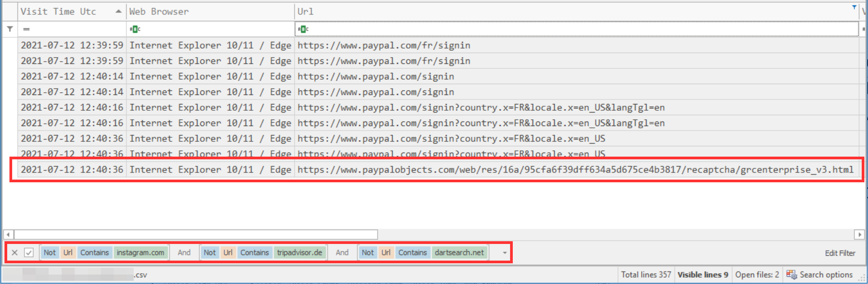Click the Url field token before tripadvisor.de

228,252
